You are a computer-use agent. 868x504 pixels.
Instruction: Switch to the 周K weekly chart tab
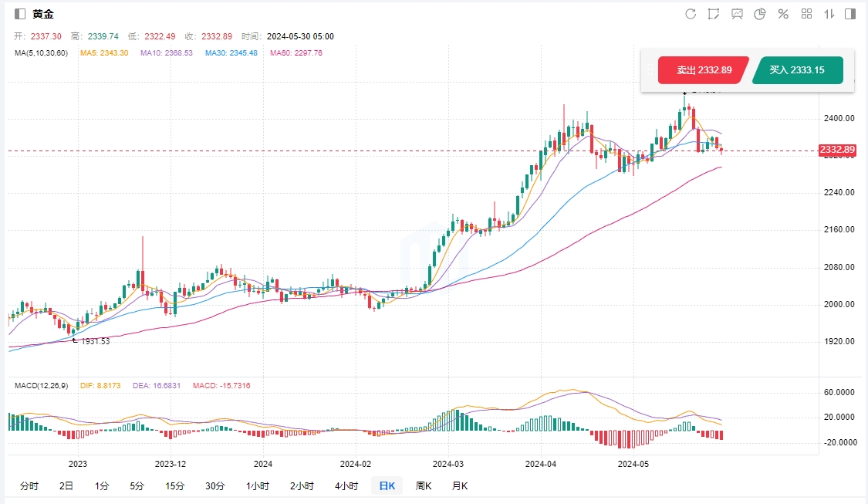click(x=424, y=485)
